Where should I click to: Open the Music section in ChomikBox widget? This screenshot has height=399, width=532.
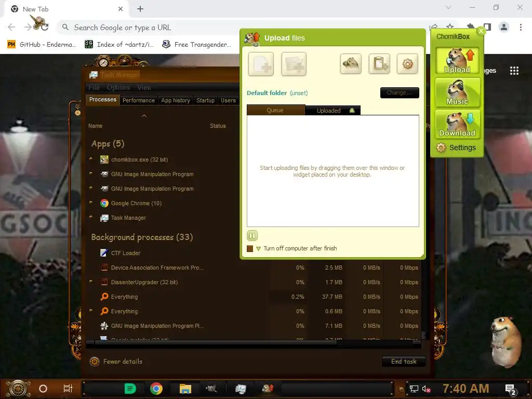click(457, 92)
